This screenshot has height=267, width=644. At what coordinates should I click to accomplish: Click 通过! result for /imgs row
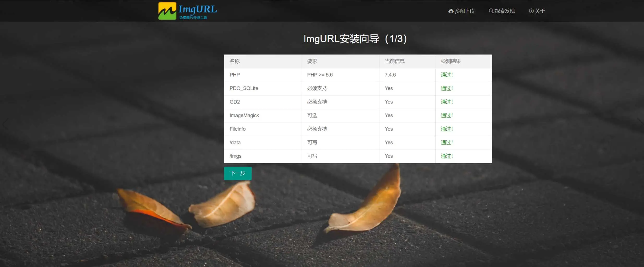pyautogui.click(x=447, y=156)
